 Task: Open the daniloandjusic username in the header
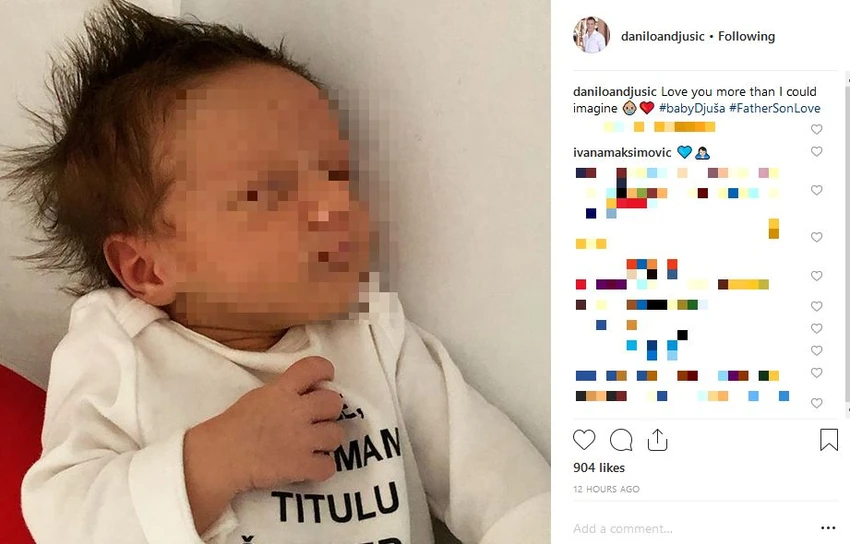[x=662, y=36]
